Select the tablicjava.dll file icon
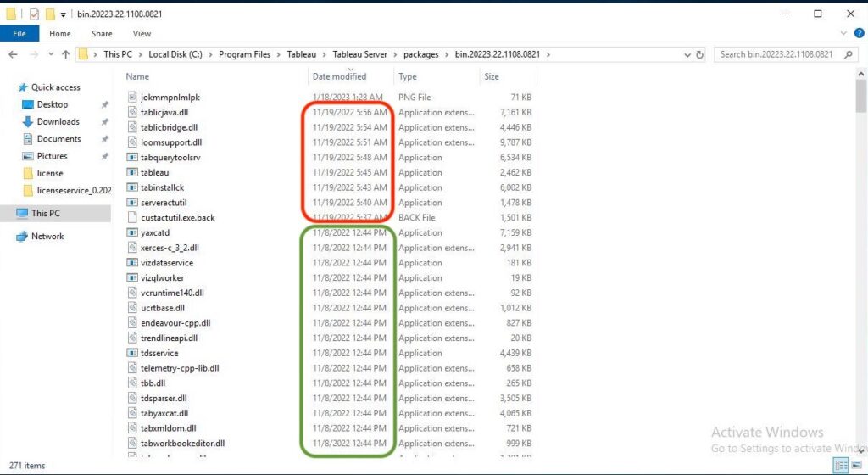The height and width of the screenshot is (475, 868). tap(132, 112)
